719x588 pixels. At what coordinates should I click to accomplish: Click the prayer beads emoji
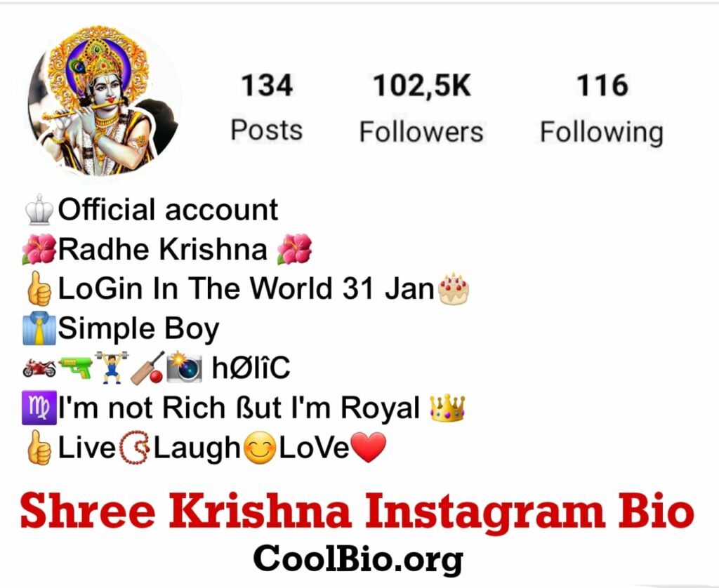[134, 447]
